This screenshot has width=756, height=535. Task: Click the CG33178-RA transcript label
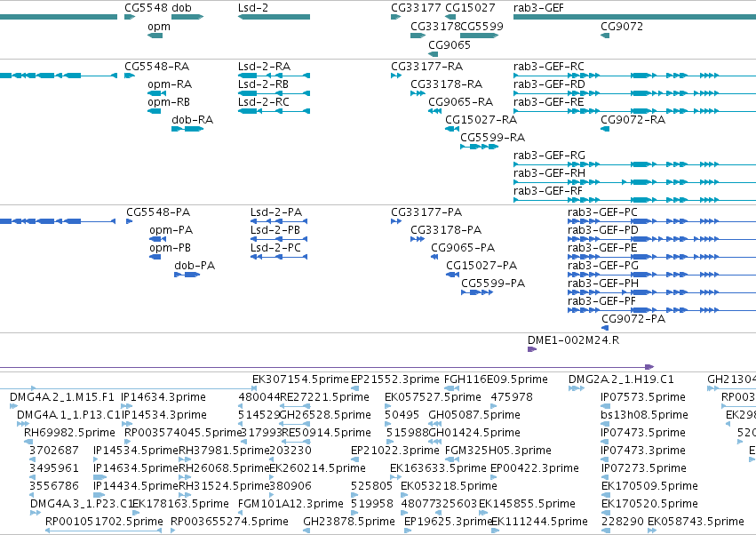447,84
